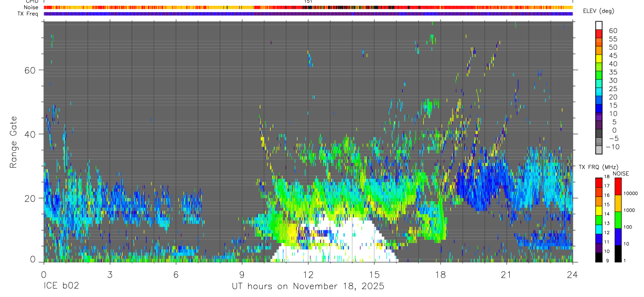Image resolution: width=644 pixels, height=297 pixels.
Task: Click the multicolored Noise strip above the plot
Action: coord(308,7)
